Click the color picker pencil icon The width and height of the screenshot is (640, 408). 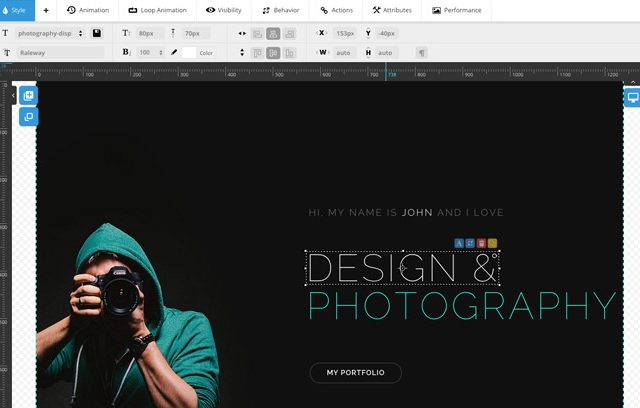tap(174, 52)
